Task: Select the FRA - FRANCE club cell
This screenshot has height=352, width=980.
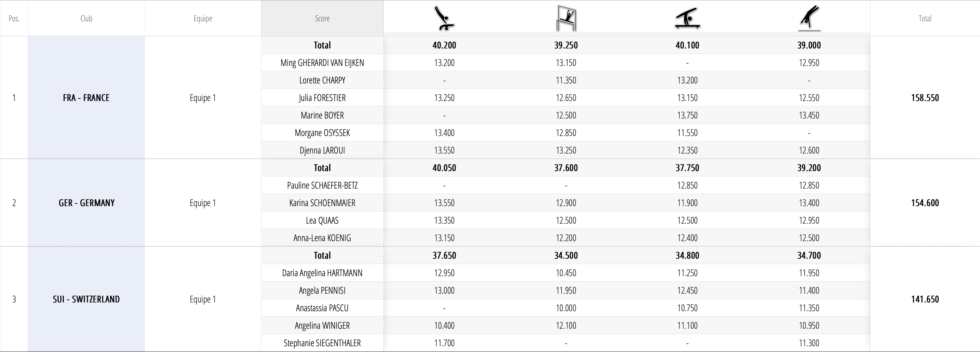Action: point(86,97)
